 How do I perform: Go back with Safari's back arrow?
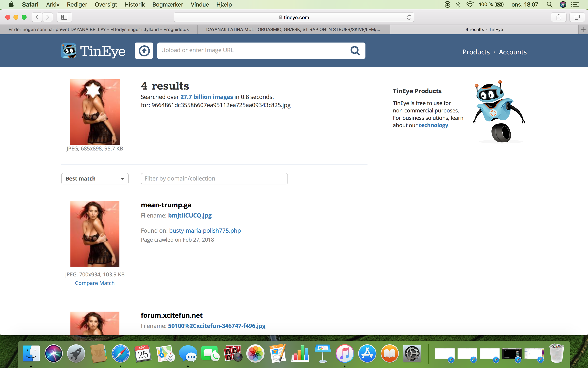coord(37,17)
